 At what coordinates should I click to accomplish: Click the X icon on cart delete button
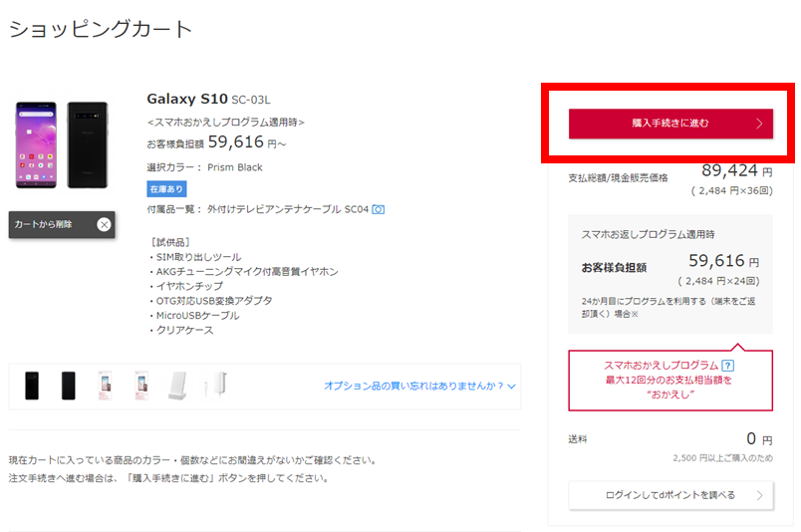105,224
